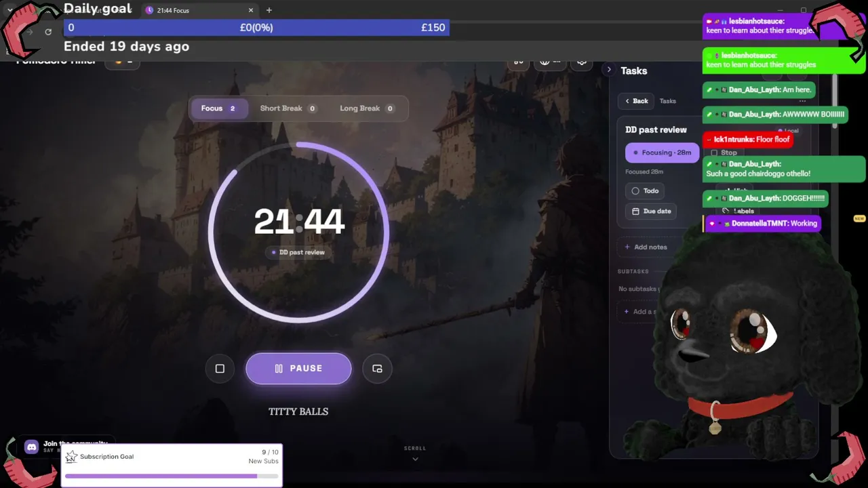Click the 'DOGGEH!!!!!!!' chat message
Image resolution: width=868 pixels, height=488 pixels.
[x=766, y=199]
